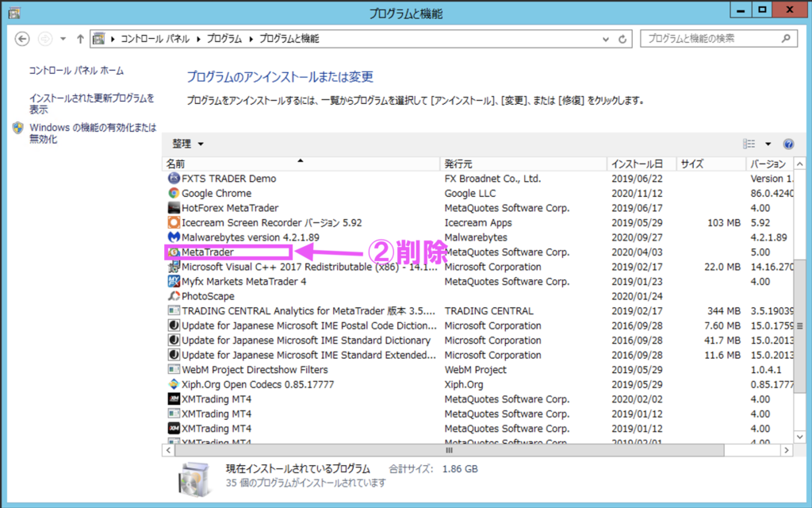Select the Xiph.Org Open Codecs icon

pyautogui.click(x=174, y=384)
